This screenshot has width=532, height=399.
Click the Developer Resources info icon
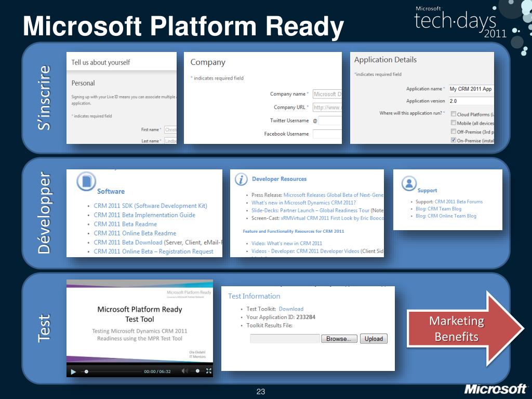[x=241, y=179]
